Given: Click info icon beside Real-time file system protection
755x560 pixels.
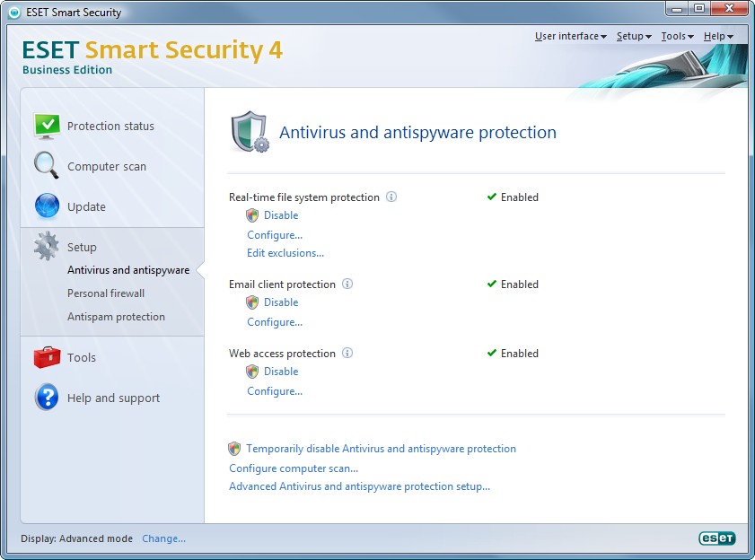Looking at the screenshot, I should [x=391, y=197].
